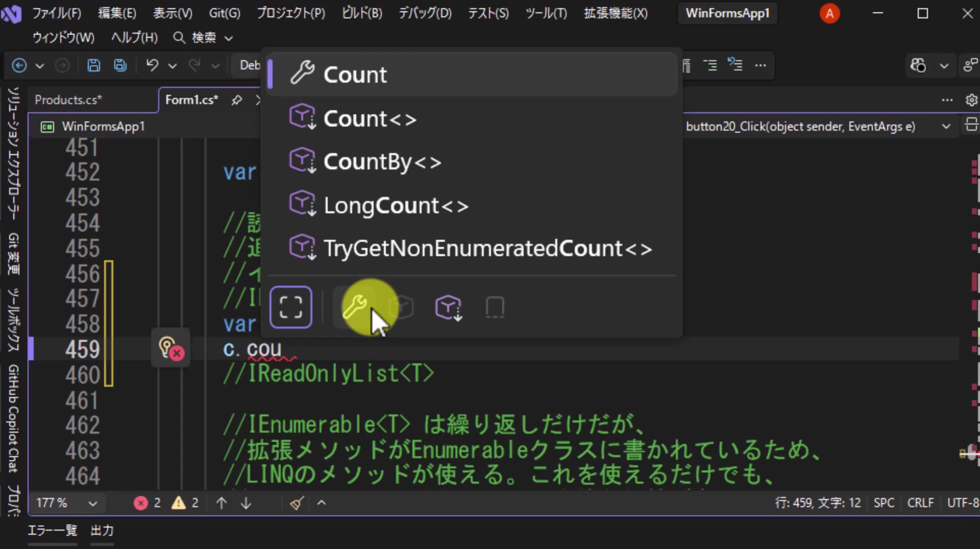
Task: Choose TryGetNonEnumeratedCount<> from the completion list
Action: (472, 248)
